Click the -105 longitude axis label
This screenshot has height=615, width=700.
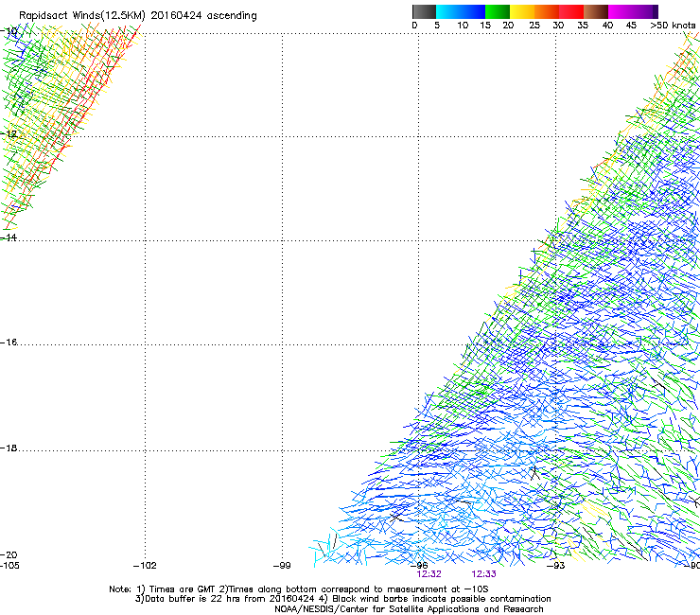click(9, 566)
